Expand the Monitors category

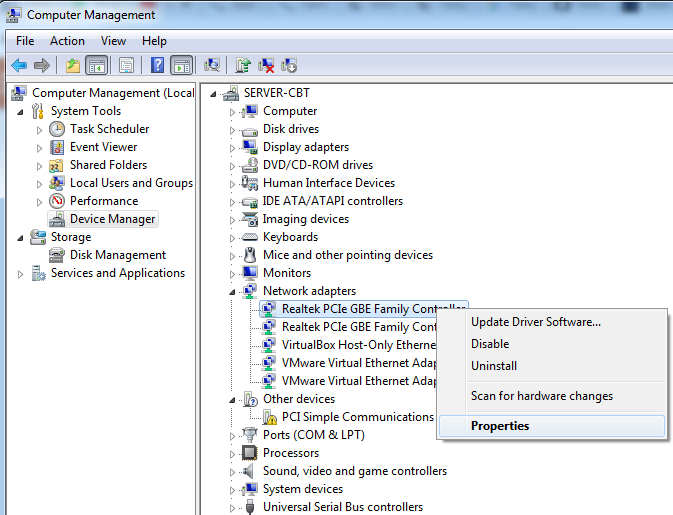click(x=232, y=274)
